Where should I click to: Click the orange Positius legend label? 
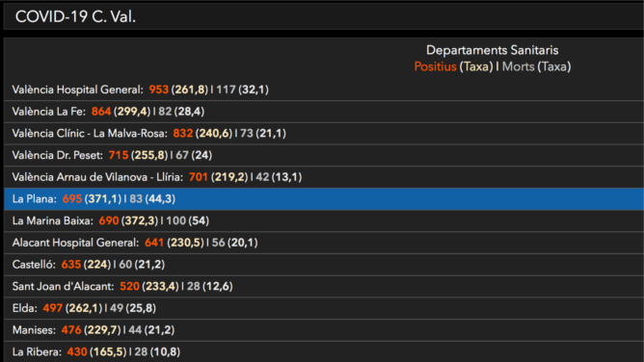[435, 66]
